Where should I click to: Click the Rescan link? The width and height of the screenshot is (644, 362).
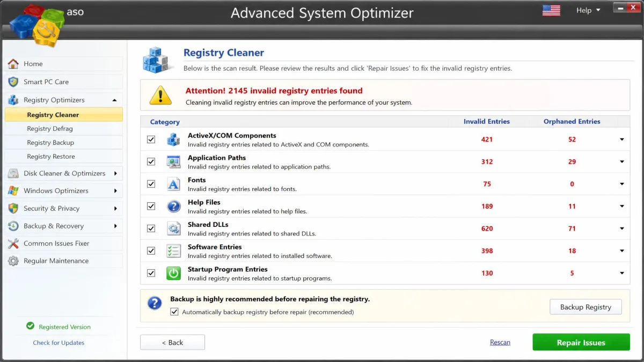500,342
